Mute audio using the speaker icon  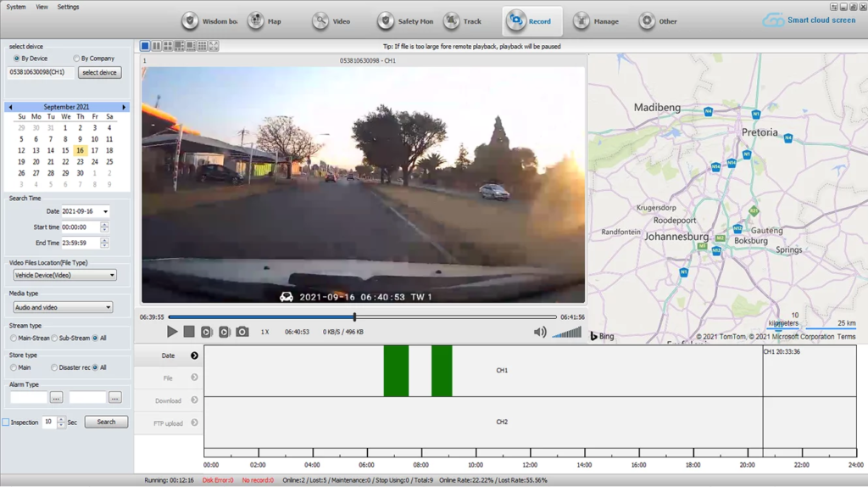click(539, 332)
